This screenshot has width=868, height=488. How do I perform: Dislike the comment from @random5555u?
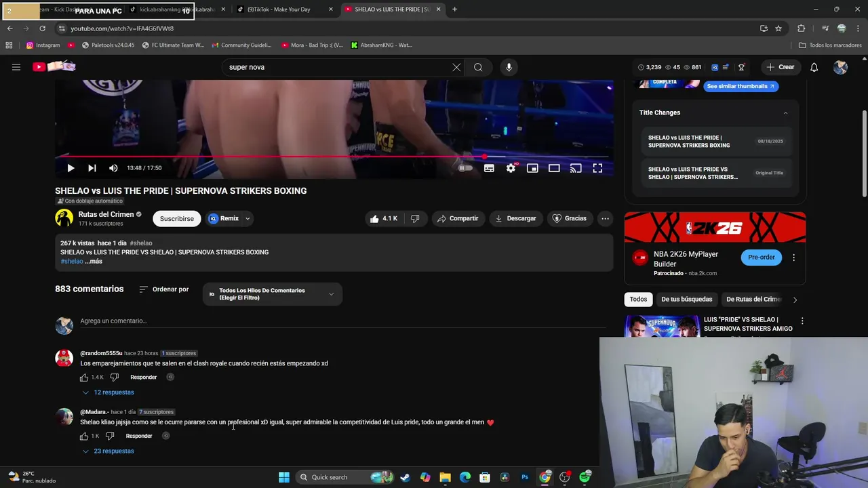click(114, 377)
